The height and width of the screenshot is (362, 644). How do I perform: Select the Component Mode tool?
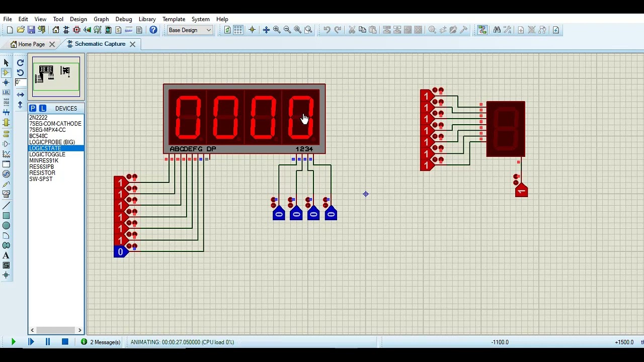(6, 73)
